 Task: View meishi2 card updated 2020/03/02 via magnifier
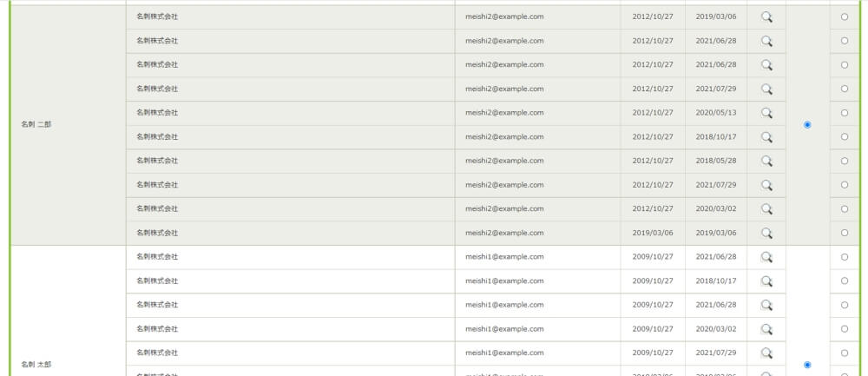point(766,209)
